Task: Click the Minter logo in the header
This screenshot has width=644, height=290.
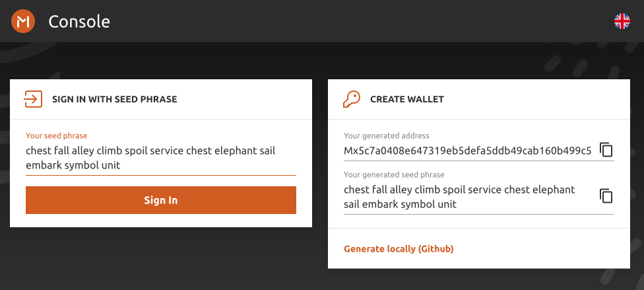Action: point(23,21)
